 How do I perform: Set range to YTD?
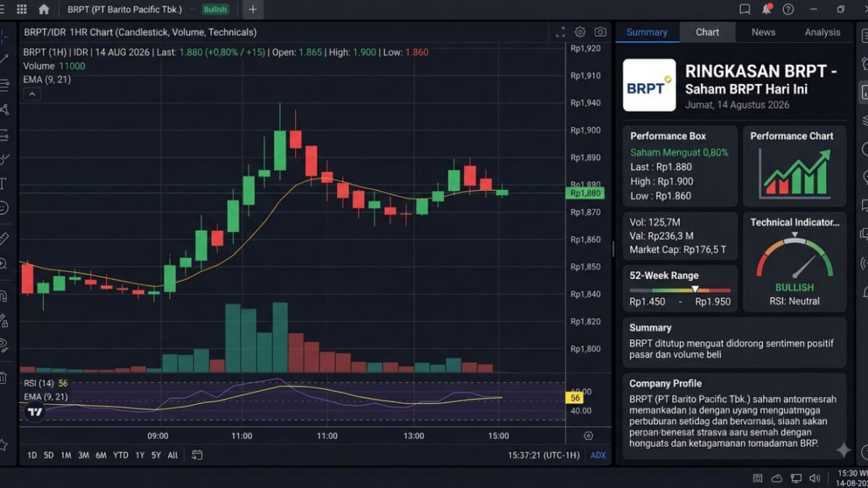click(121, 455)
